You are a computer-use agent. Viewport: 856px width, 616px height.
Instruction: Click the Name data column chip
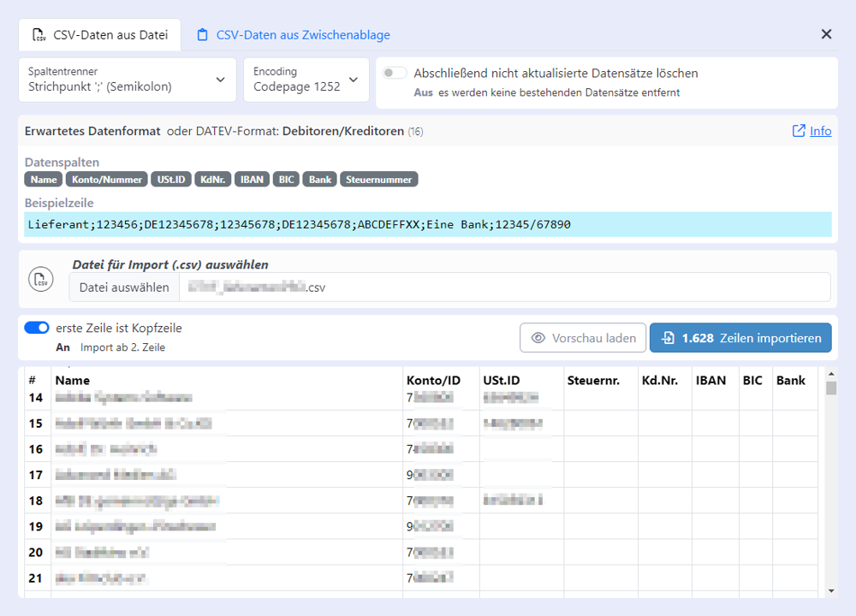tap(43, 179)
